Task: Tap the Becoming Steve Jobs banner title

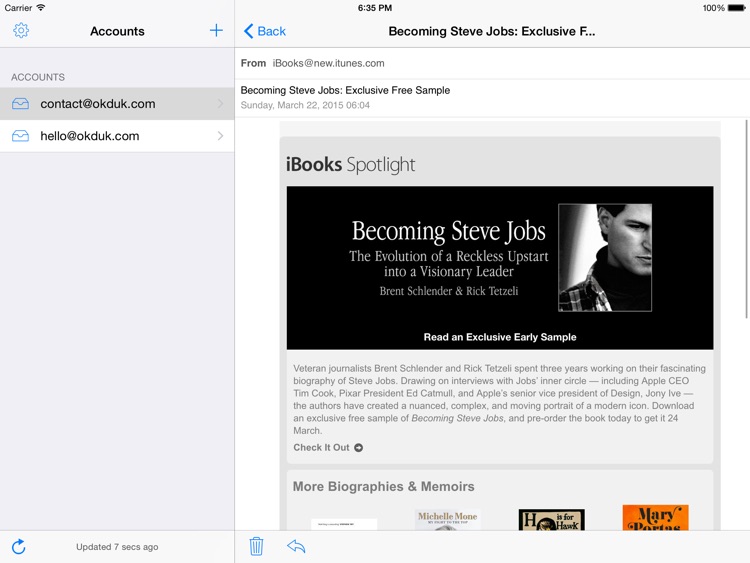Action: click(x=449, y=231)
